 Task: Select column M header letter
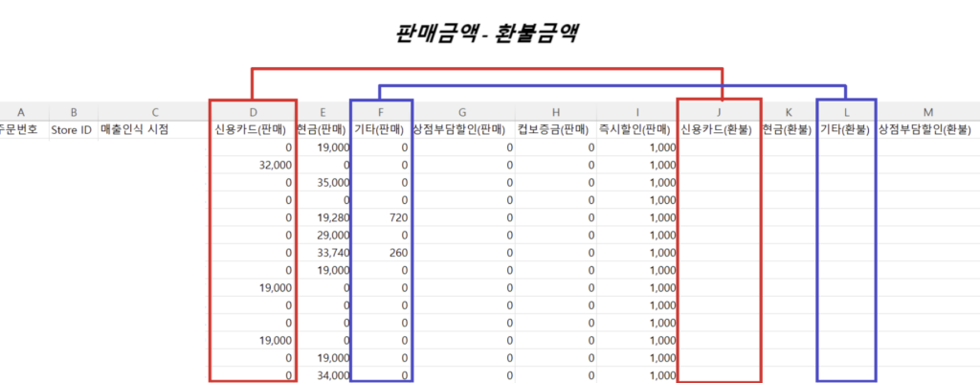coord(927,112)
